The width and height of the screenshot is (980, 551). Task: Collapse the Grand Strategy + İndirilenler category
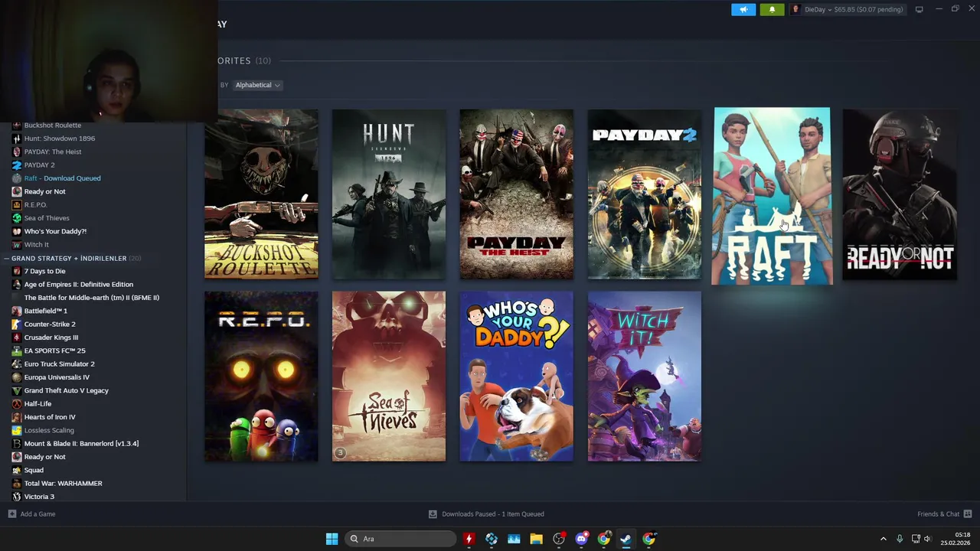coord(6,258)
